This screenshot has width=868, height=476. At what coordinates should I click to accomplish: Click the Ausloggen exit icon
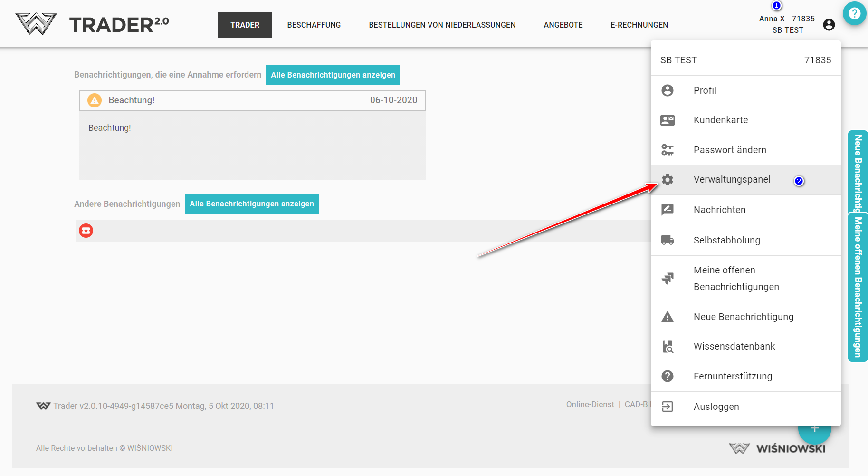pos(668,407)
